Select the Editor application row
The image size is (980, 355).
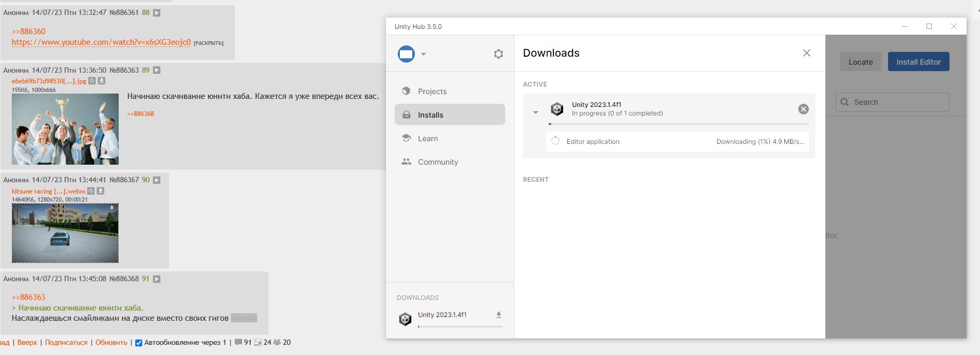(x=677, y=142)
